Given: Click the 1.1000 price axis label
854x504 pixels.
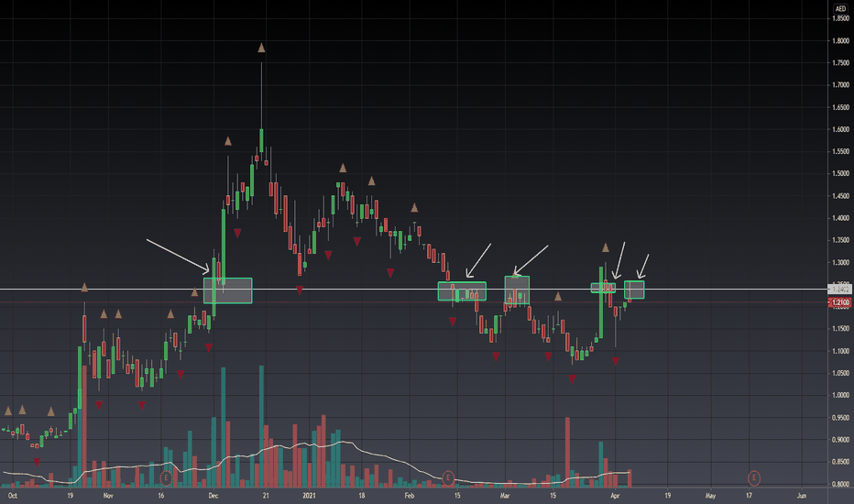Looking at the screenshot, I should [x=840, y=351].
